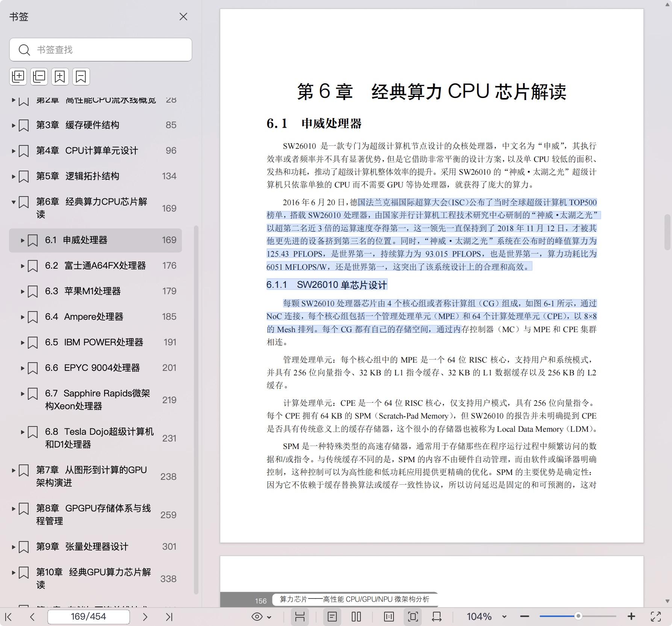Go to last page
Viewport: 672px width, 626px height.
coord(169,617)
